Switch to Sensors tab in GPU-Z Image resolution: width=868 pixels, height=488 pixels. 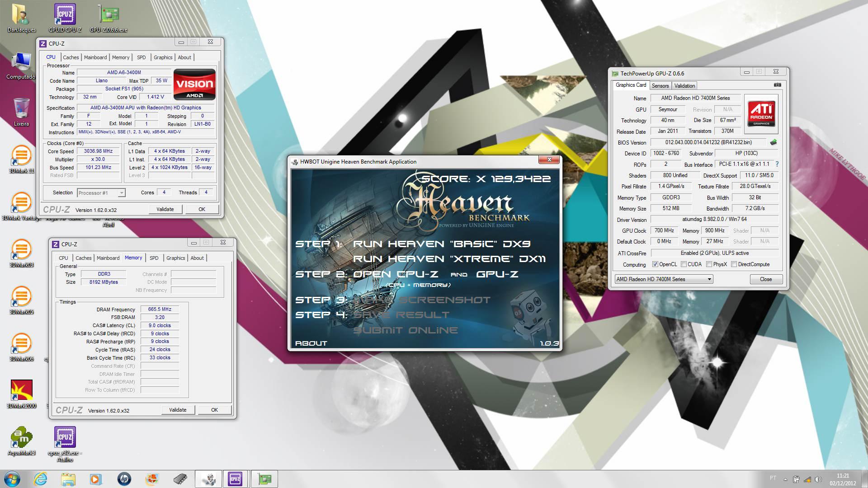point(660,85)
